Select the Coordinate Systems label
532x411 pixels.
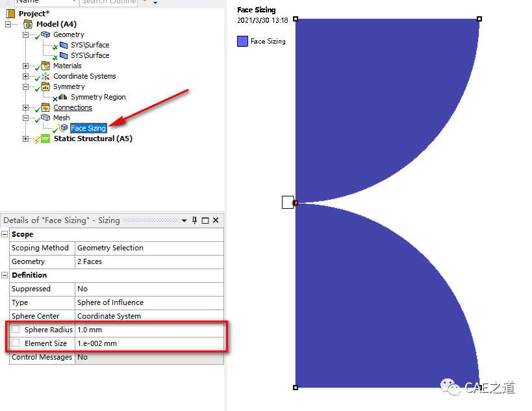(x=84, y=76)
